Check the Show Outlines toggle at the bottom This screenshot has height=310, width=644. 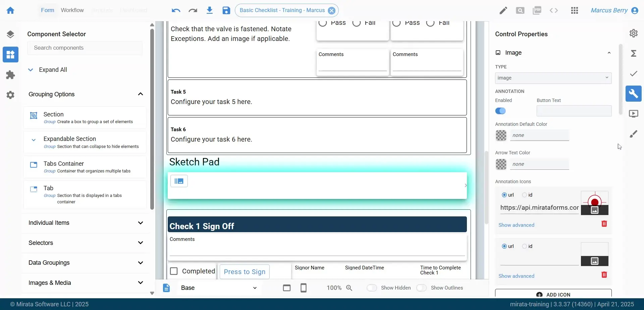[422, 288]
